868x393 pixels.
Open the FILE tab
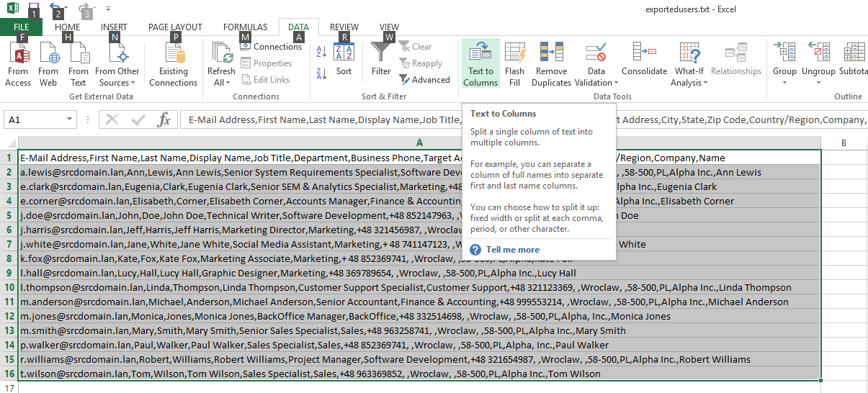21,27
